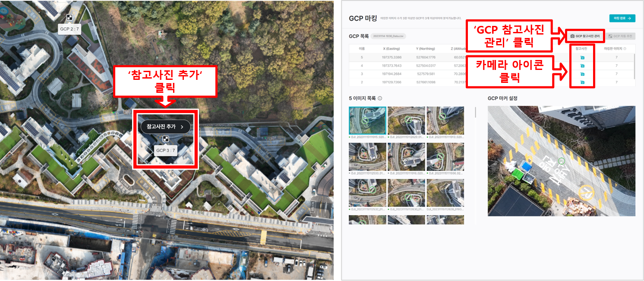Select the DJI_20231115112533 thumbnail
Screen dimensions: 644x281
tap(368, 157)
